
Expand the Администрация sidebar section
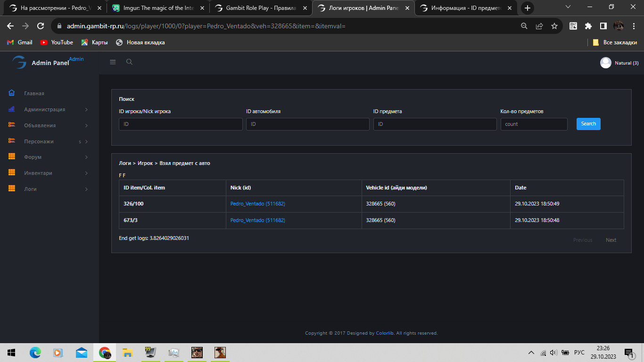(45, 109)
